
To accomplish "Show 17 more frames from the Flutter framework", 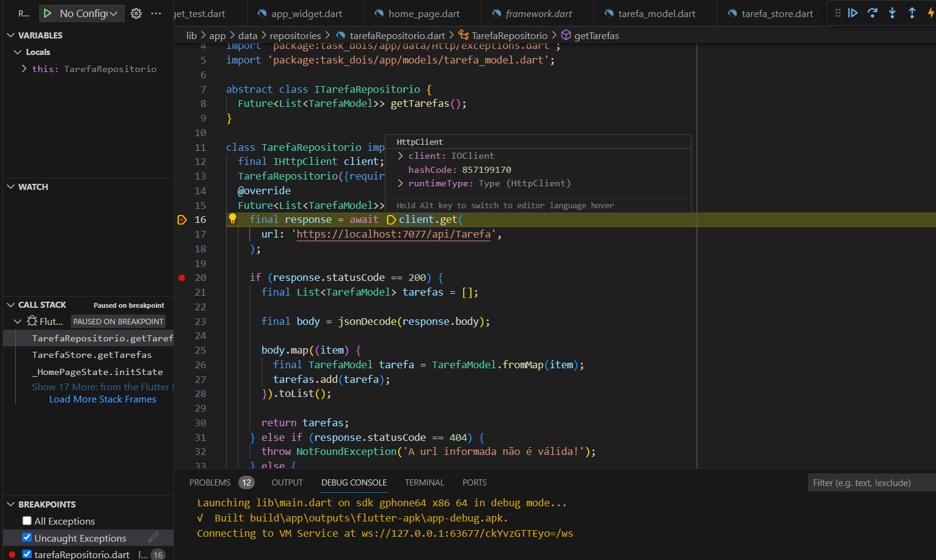I will coord(103,387).
